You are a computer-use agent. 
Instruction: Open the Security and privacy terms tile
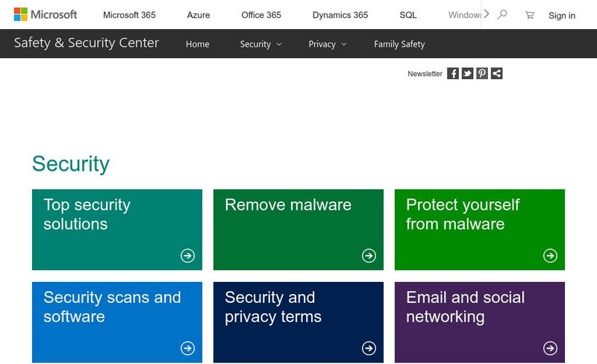[x=298, y=321]
